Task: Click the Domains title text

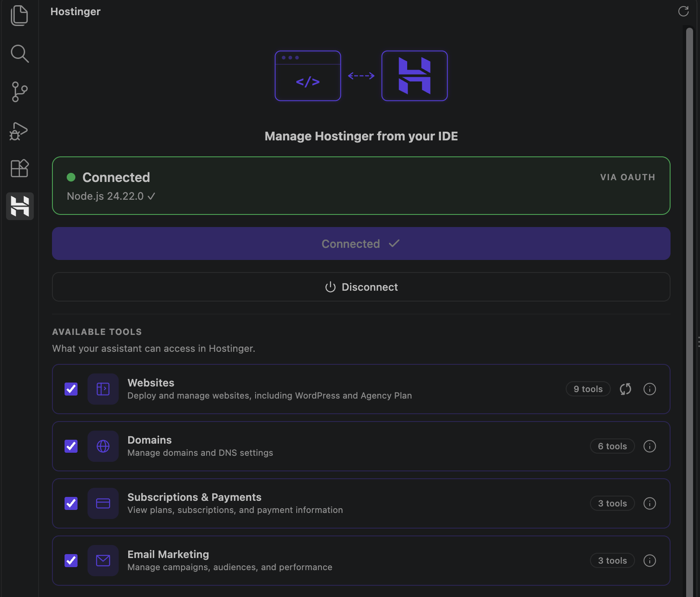Action: [149, 440]
